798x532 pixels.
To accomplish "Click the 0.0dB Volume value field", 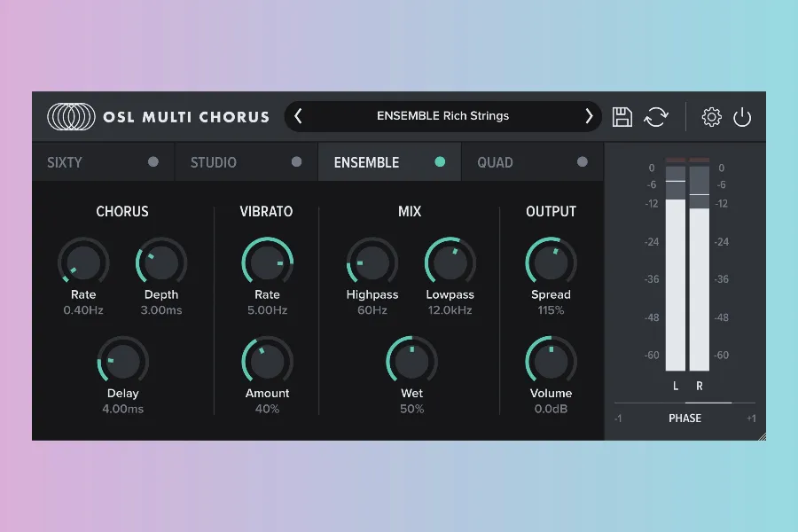I will [x=551, y=409].
